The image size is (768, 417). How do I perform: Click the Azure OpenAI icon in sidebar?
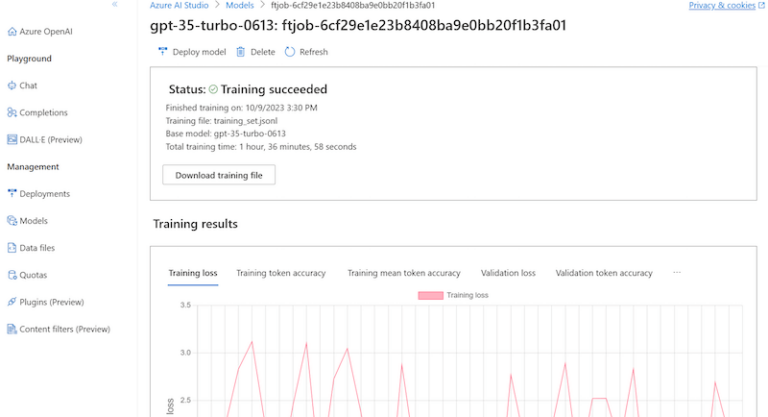click(12, 32)
